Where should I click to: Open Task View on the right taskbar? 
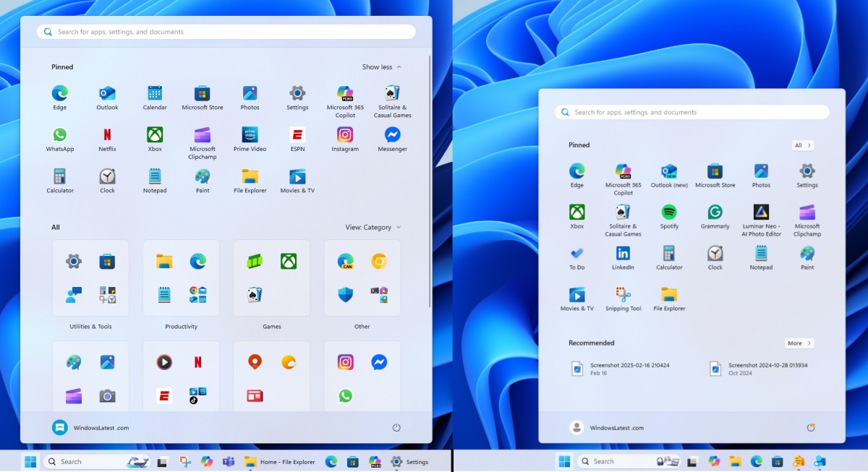693,461
